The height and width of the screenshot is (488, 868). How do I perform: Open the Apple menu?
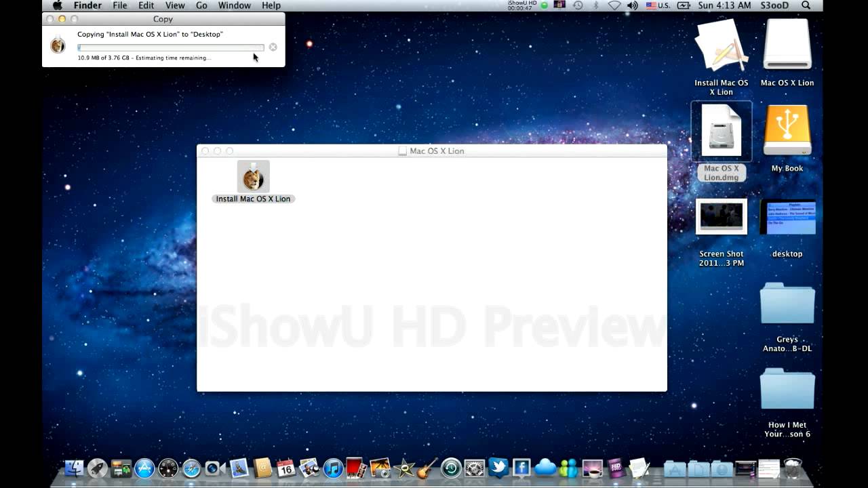(x=58, y=5)
